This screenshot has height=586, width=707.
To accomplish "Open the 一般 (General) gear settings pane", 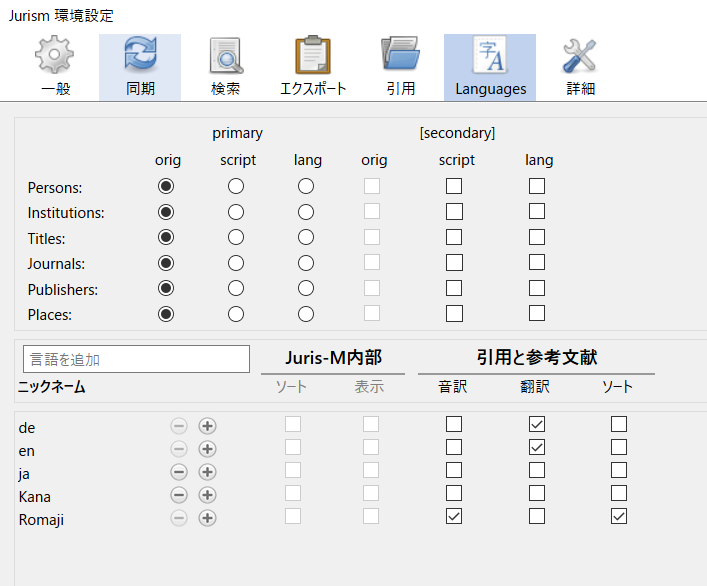I will coord(55,67).
